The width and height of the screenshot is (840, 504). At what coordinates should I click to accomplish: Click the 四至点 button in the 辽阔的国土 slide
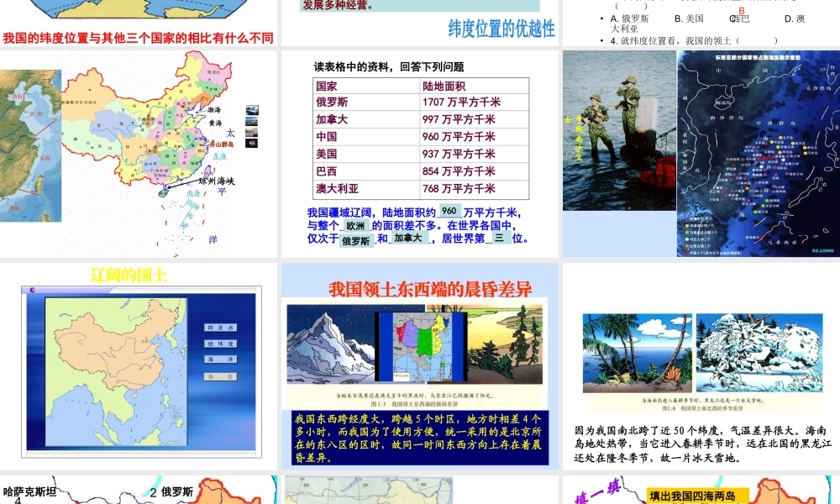pos(220,328)
